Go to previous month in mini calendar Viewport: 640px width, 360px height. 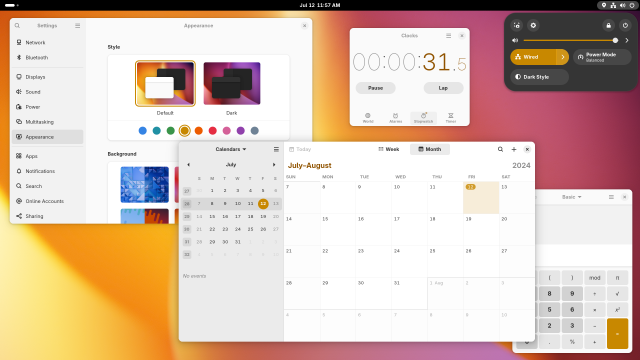[x=189, y=164]
